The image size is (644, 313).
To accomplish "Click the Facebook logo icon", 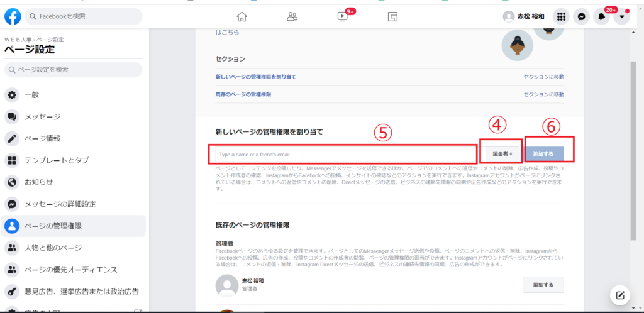I will click(x=13, y=16).
